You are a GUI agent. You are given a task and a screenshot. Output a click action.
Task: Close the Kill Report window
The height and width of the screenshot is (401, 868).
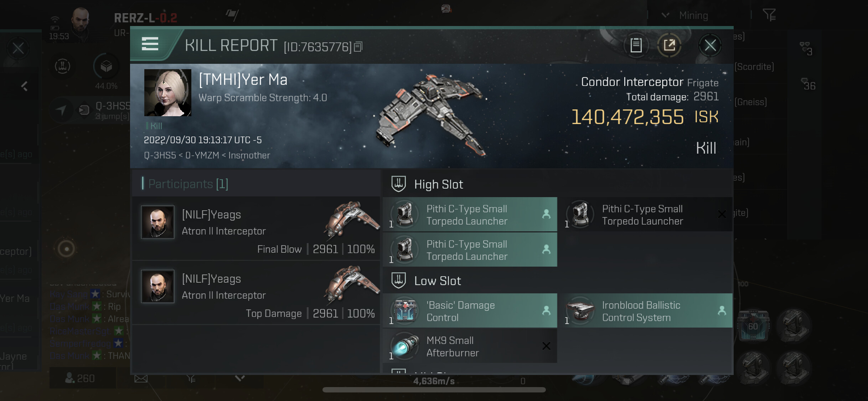(710, 45)
